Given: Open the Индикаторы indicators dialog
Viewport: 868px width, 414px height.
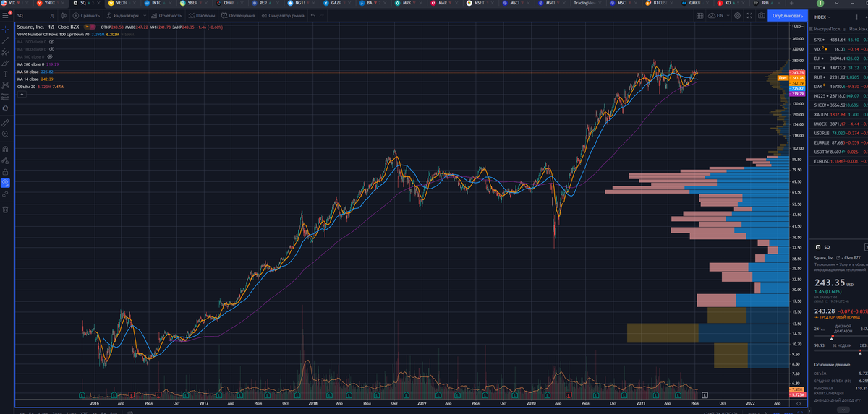Looking at the screenshot, I should (123, 15).
